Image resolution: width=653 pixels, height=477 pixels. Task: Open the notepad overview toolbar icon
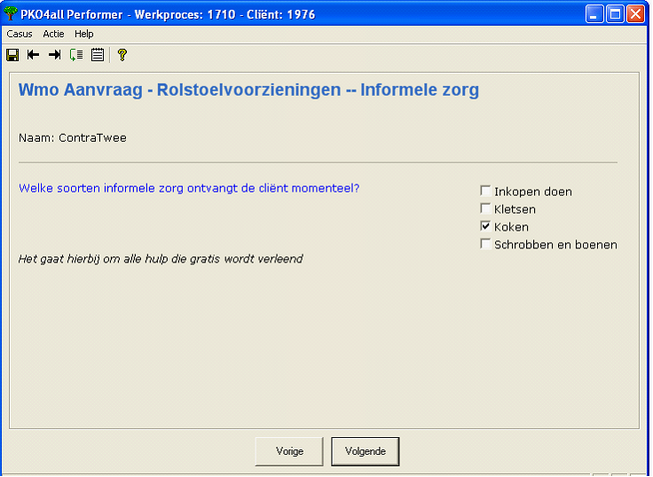(97, 55)
